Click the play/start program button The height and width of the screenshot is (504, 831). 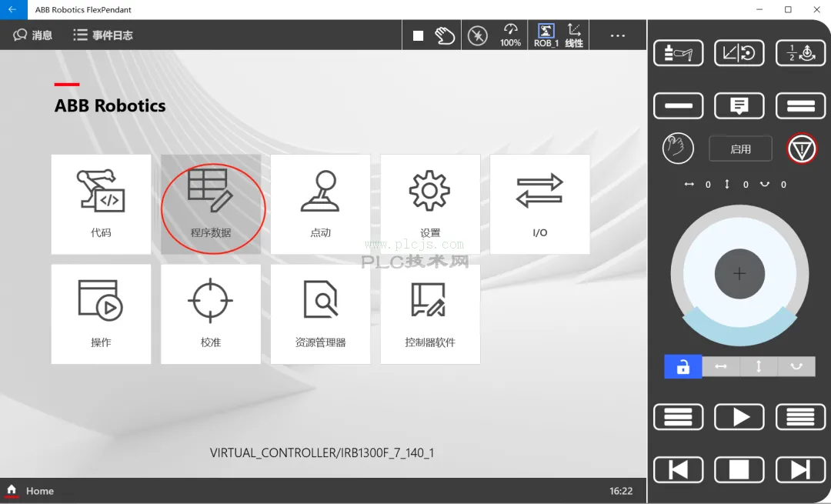(739, 416)
